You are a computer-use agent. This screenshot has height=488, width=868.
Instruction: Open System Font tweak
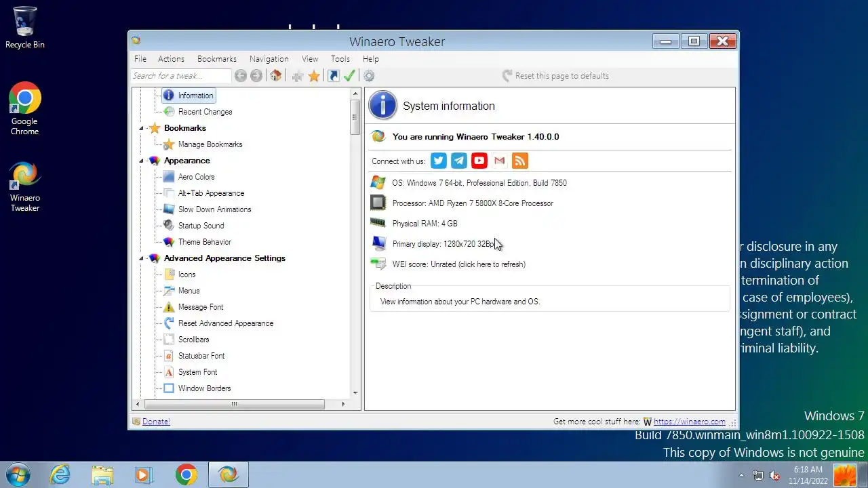pyautogui.click(x=197, y=372)
